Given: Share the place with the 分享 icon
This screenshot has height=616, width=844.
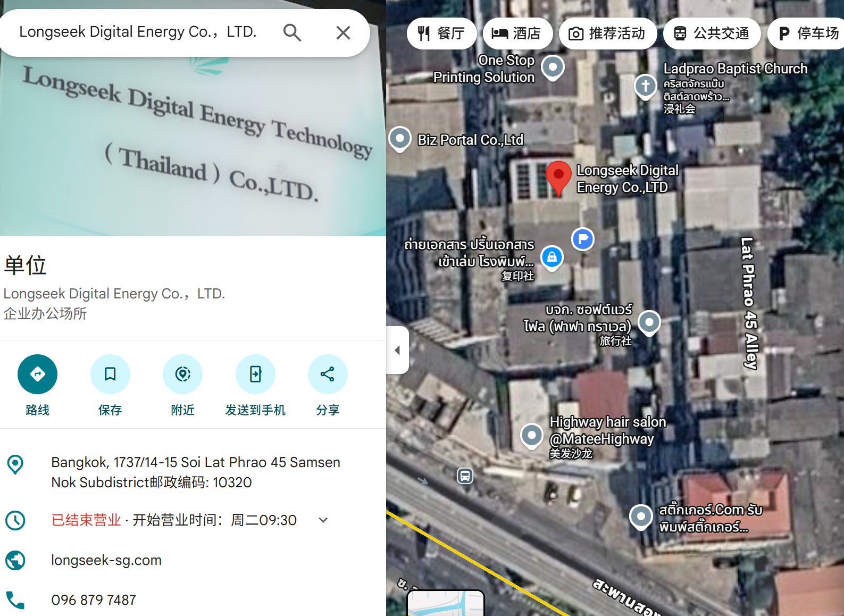Looking at the screenshot, I should 328,374.
